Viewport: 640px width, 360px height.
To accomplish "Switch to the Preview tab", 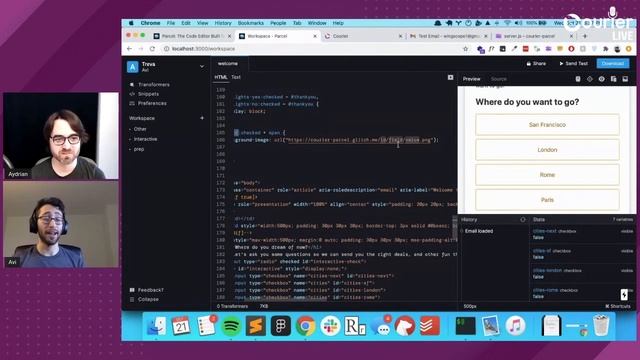I will pos(471,79).
